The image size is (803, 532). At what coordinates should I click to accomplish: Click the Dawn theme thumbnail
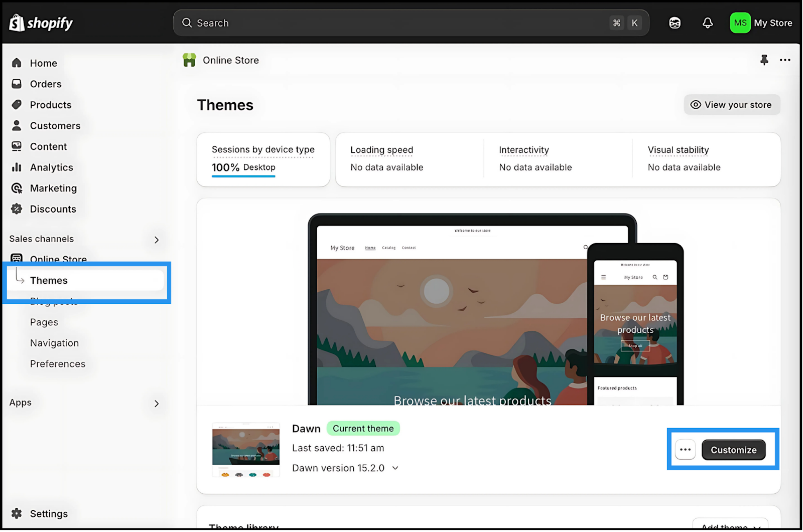tap(246, 450)
